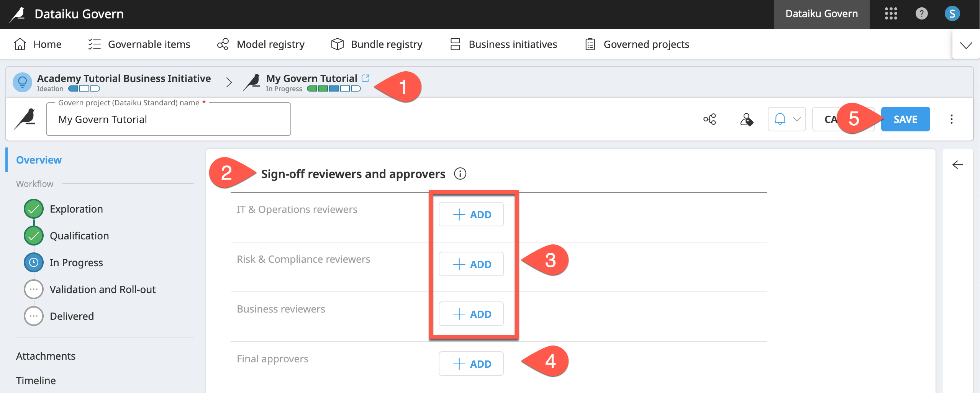
Task: Click Final approvers label
Action: (x=272, y=359)
